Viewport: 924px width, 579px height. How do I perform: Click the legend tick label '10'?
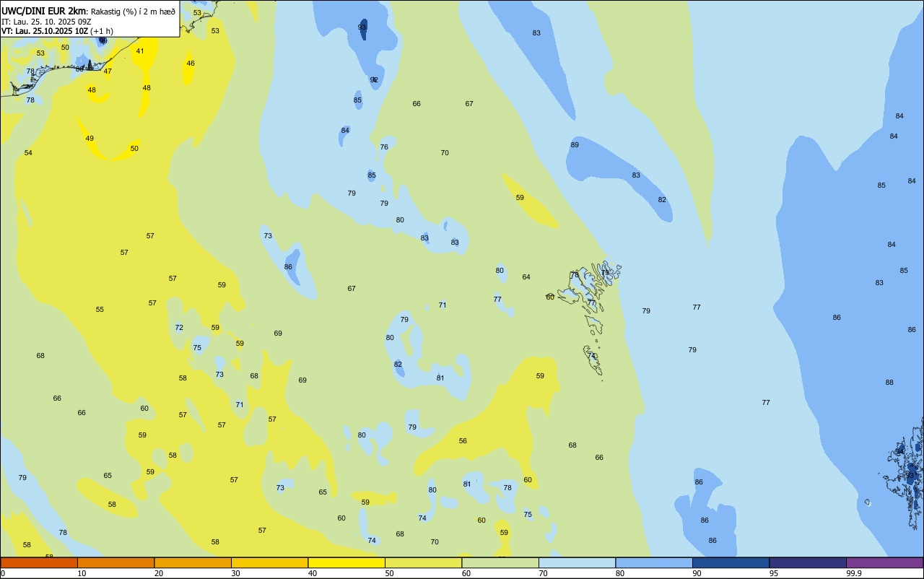[x=82, y=573]
